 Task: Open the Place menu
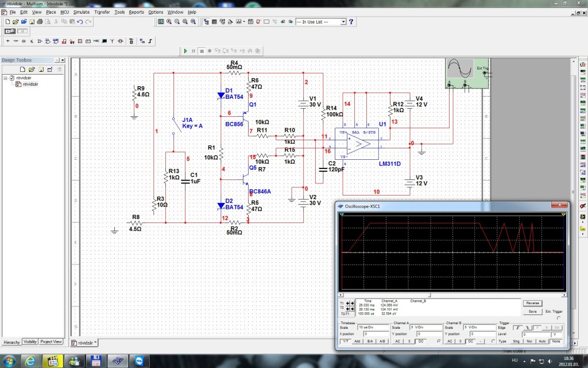pyautogui.click(x=51, y=12)
